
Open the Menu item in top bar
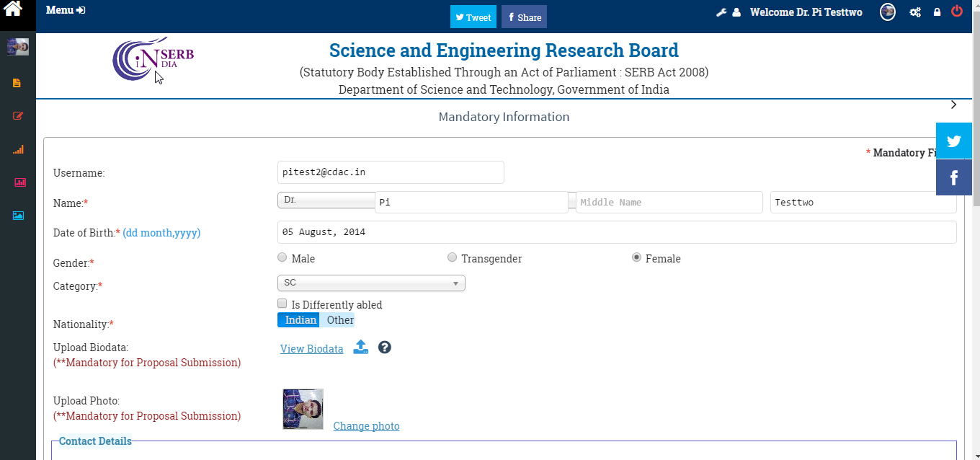65,10
